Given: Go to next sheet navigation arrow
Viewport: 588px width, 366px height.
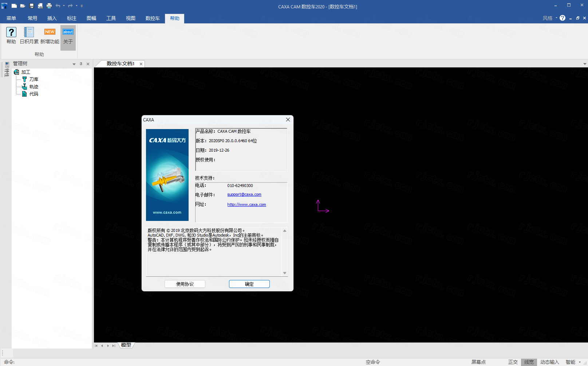Looking at the screenshot, I should coord(108,346).
